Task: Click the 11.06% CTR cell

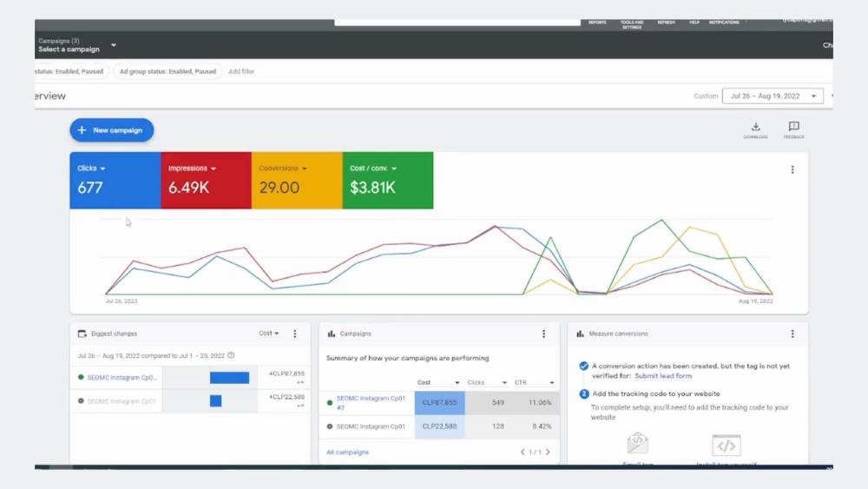Action: click(x=540, y=403)
